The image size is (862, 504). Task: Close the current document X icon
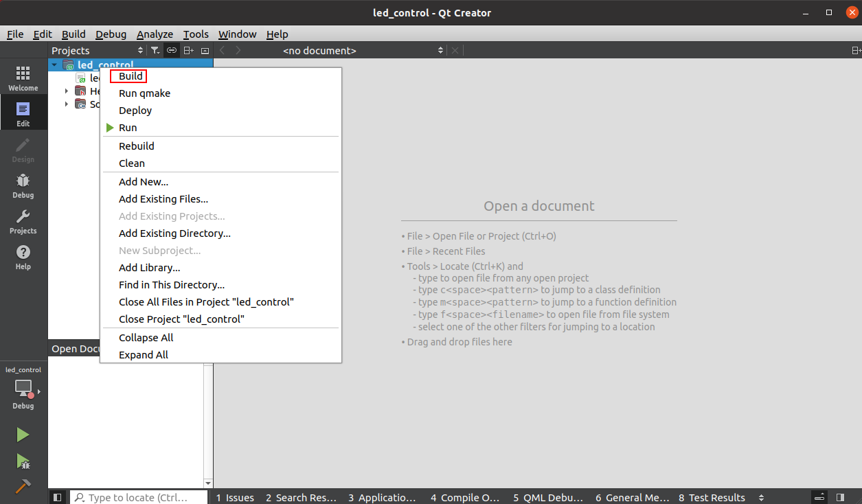pos(455,50)
